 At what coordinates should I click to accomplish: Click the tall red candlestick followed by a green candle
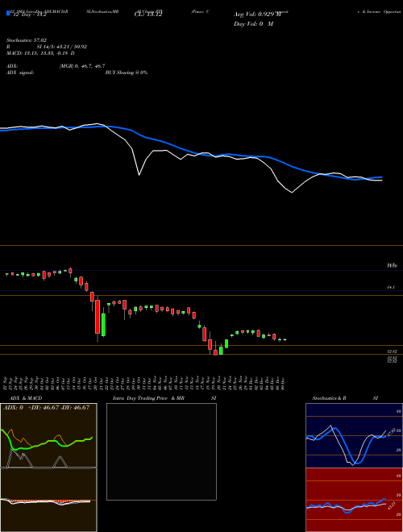tap(98, 317)
